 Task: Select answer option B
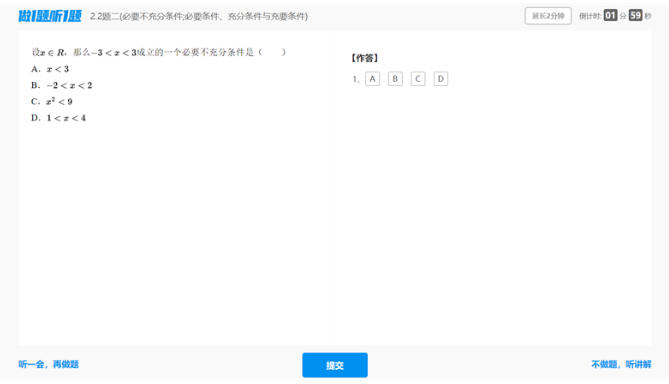click(395, 79)
